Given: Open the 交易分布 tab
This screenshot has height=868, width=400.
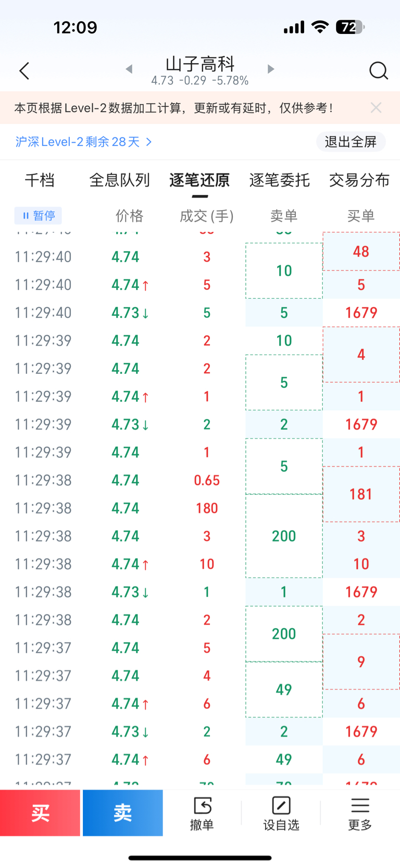Looking at the screenshot, I should (359, 180).
